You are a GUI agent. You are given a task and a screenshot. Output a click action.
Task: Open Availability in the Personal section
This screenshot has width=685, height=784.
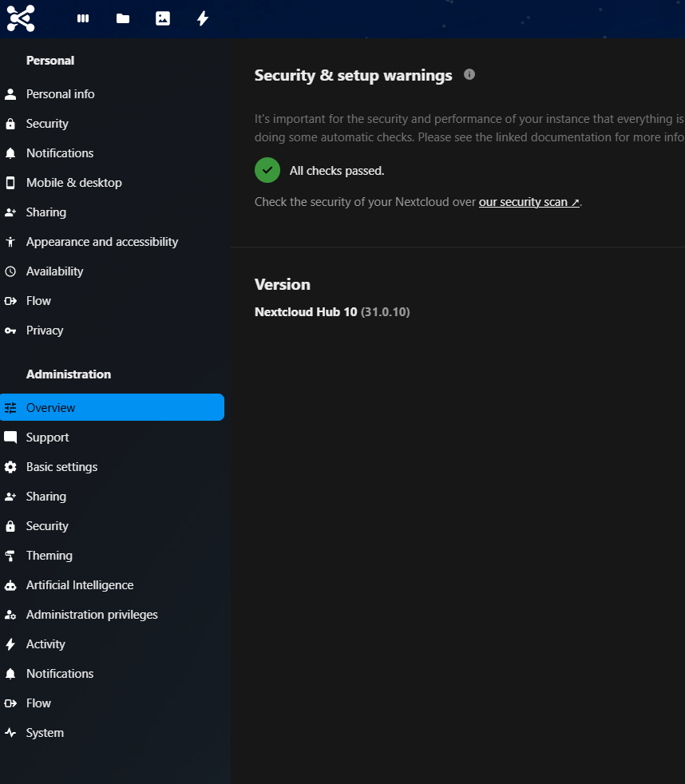54,271
